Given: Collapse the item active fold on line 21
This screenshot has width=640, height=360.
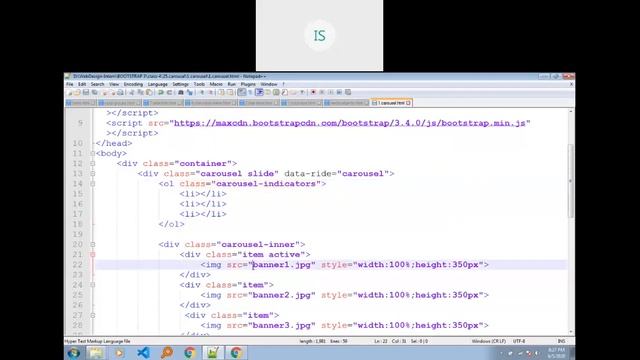Looking at the screenshot, I should [x=93, y=255].
